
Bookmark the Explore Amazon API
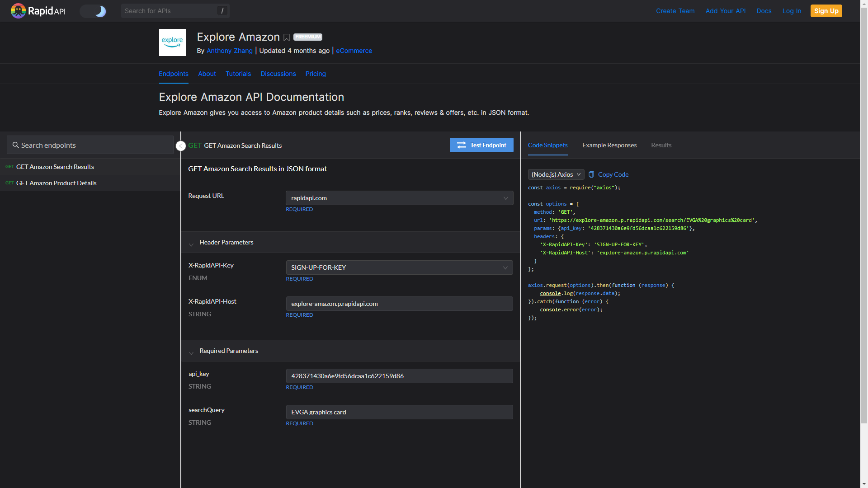(x=287, y=38)
